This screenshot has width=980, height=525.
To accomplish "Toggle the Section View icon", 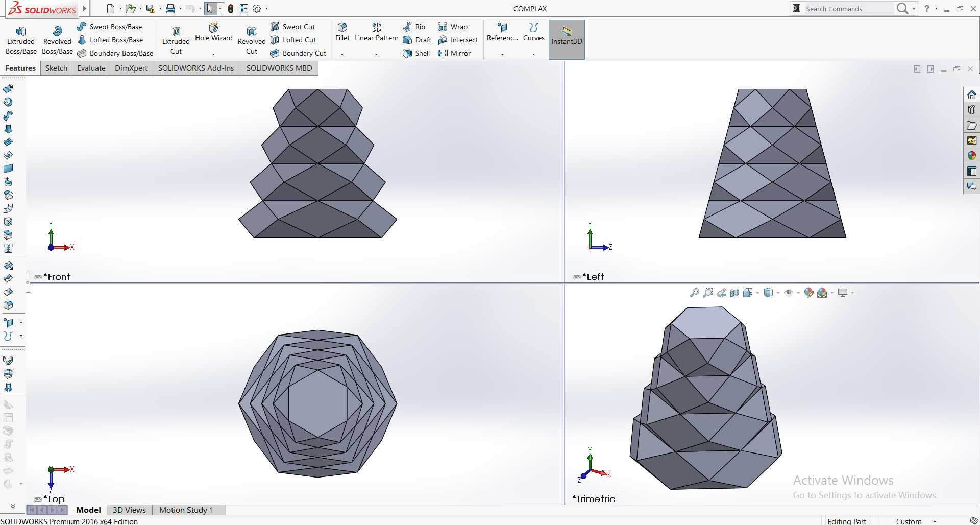I will click(x=734, y=293).
